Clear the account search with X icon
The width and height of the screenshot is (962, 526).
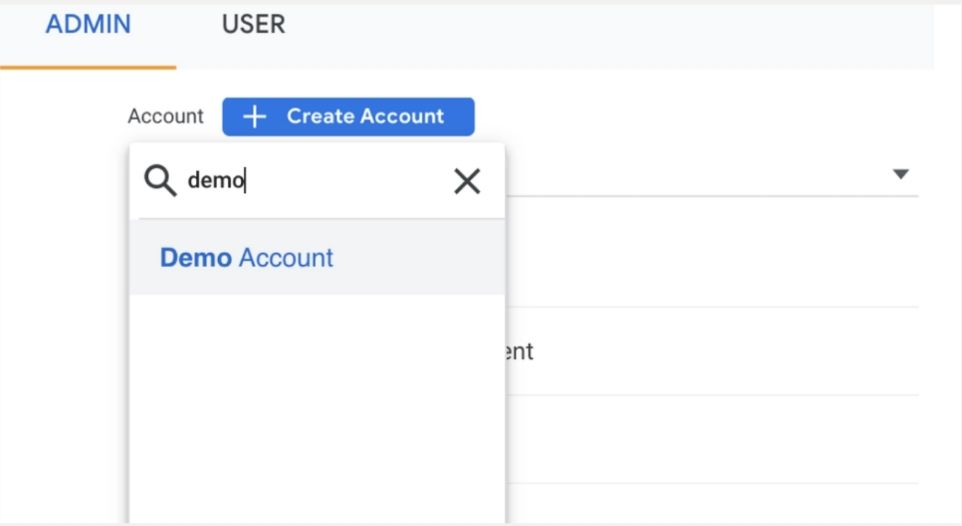point(467,181)
